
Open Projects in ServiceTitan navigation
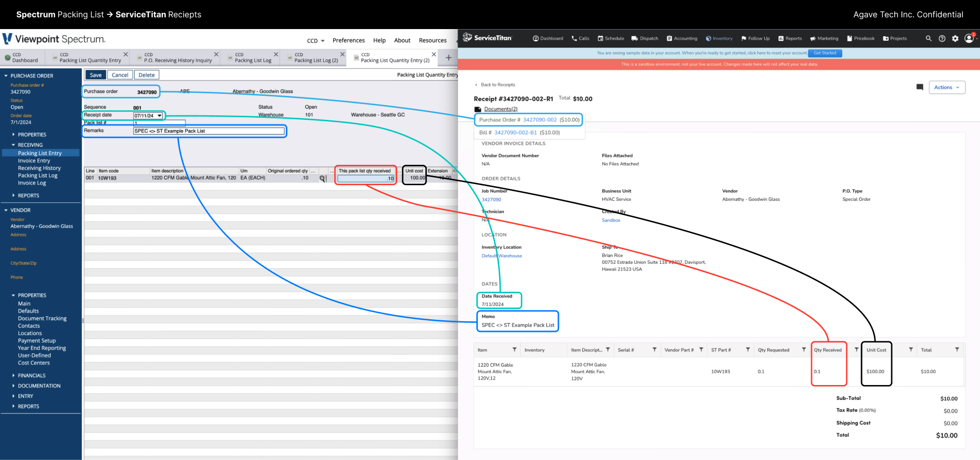[895, 38]
